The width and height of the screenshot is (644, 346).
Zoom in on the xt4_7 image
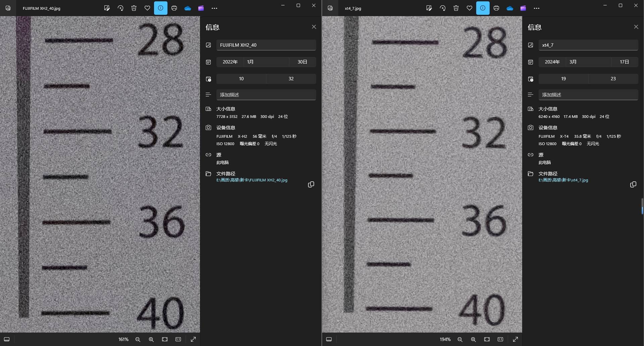coord(474,339)
